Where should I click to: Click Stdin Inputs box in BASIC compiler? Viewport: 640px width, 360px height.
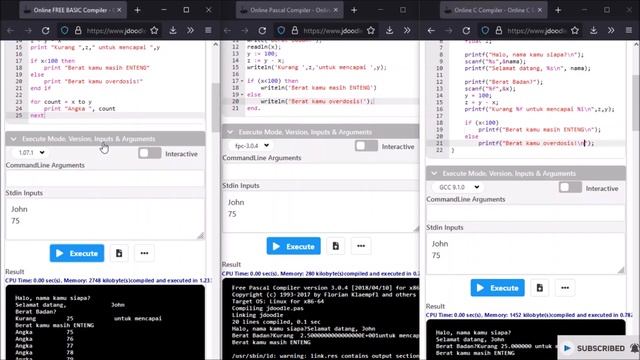(x=105, y=219)
